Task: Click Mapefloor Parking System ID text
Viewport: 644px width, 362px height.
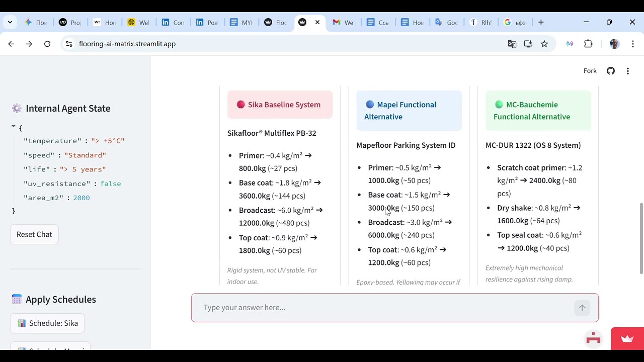Action: click(x=406, y=145)
